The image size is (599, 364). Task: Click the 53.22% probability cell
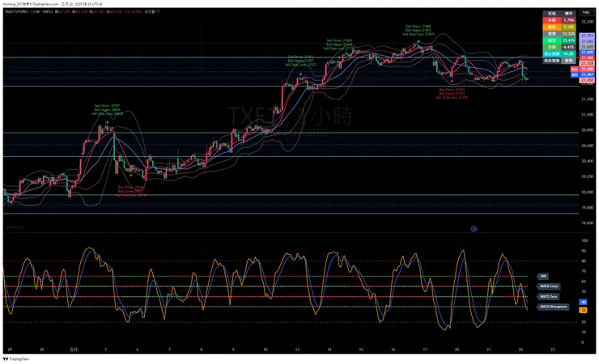568,34
